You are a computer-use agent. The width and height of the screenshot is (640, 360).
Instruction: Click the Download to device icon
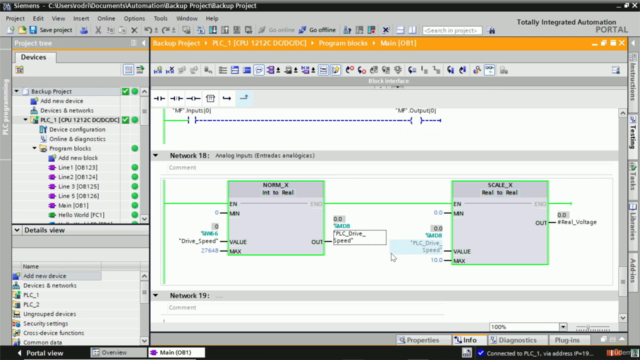213,30
